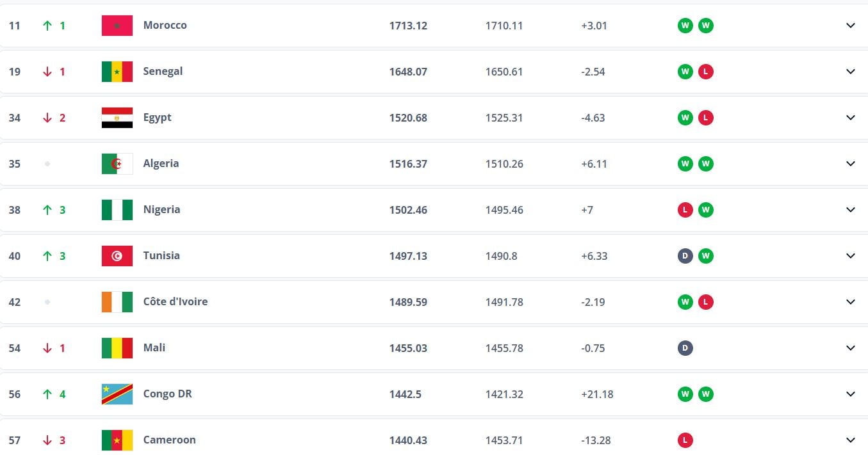Click Senegal's red rank-down arrow
This screenshot has width=868, height=455.
(47, 72)
